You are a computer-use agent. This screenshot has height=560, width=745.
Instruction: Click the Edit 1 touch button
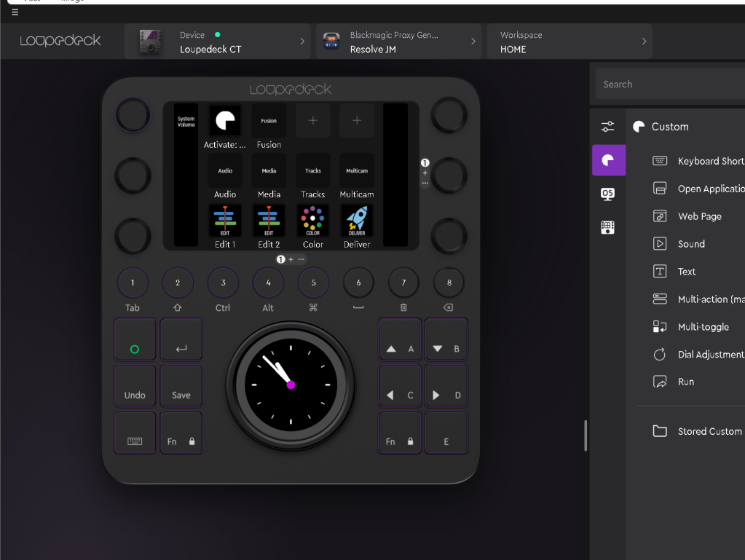pyautogui.click(x=225, y=221)
